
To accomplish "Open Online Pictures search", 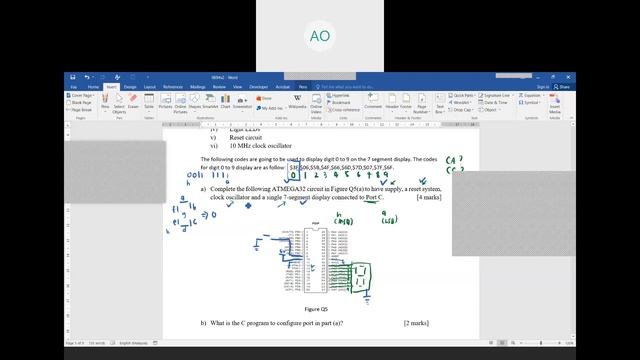I will [180, 103].
